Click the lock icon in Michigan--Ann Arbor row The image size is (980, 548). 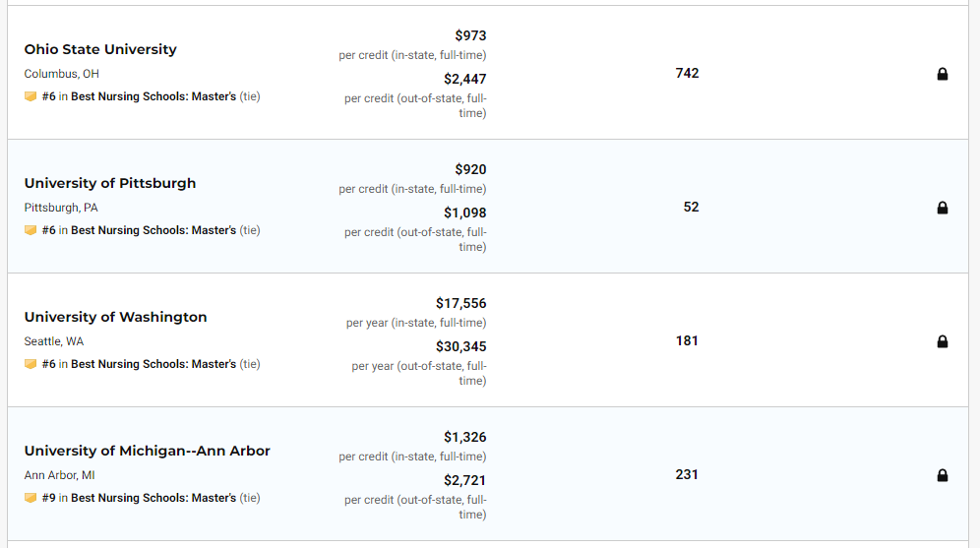(x=943, y=475)
